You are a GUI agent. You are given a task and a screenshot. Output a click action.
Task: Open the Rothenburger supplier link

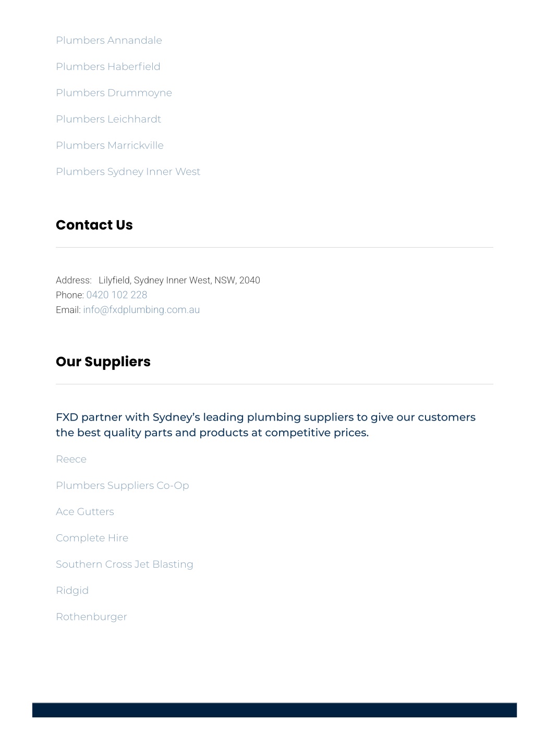[x=91, y=617]
